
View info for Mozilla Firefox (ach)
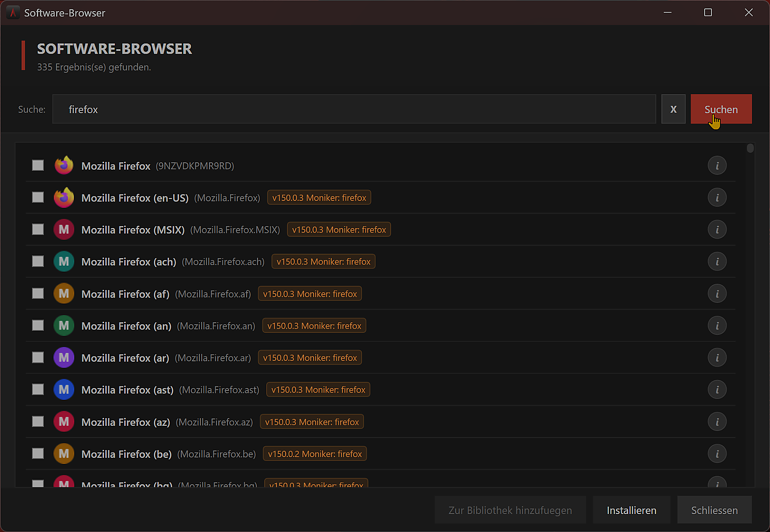pos(717,262)
